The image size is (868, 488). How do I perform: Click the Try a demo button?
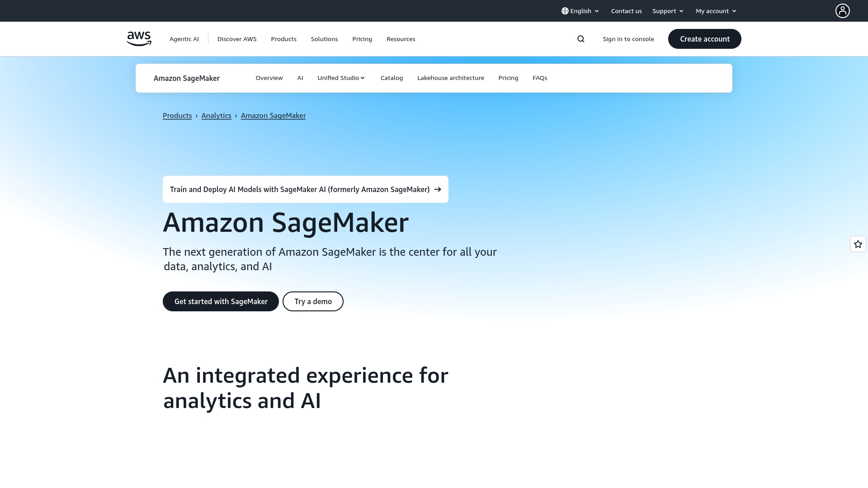[x=313, y=301]
